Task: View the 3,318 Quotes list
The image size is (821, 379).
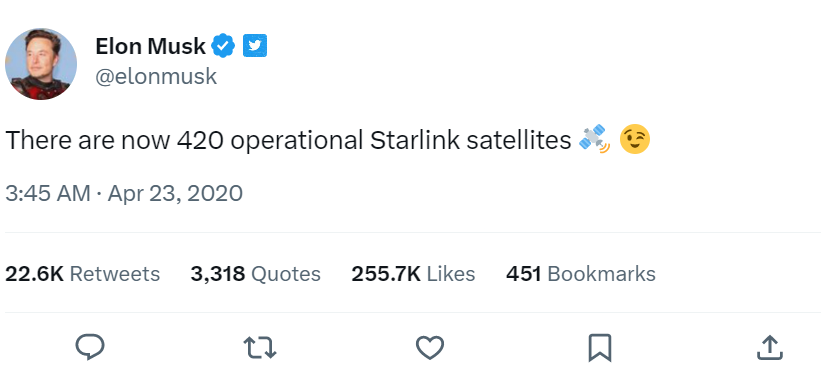Action: [x=256, y=274]
